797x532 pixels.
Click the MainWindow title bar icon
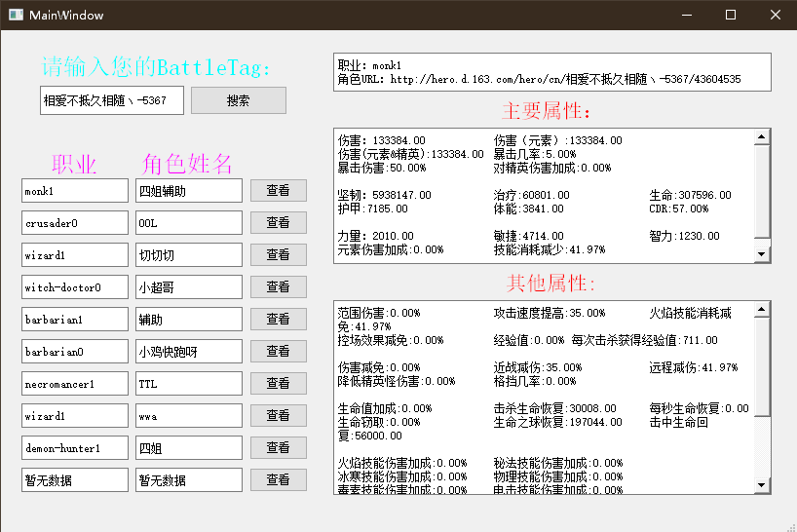[16, 15]
